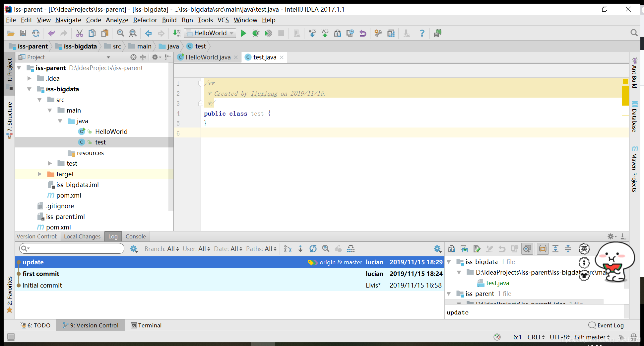
Task: Switch to the Local Changes tab
Action: click(x=82, y=236)
